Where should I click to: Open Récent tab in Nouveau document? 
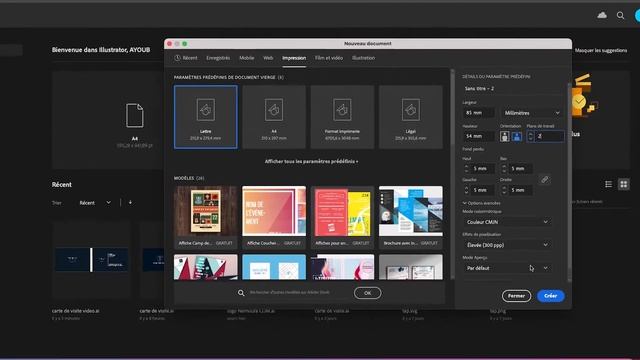[x=186, y=58]
